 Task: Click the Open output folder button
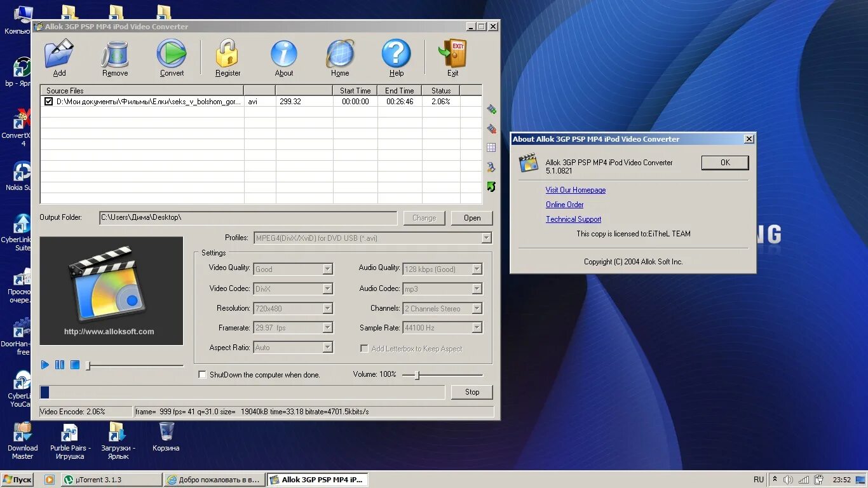pyautogui.click(x=472, y=218)
